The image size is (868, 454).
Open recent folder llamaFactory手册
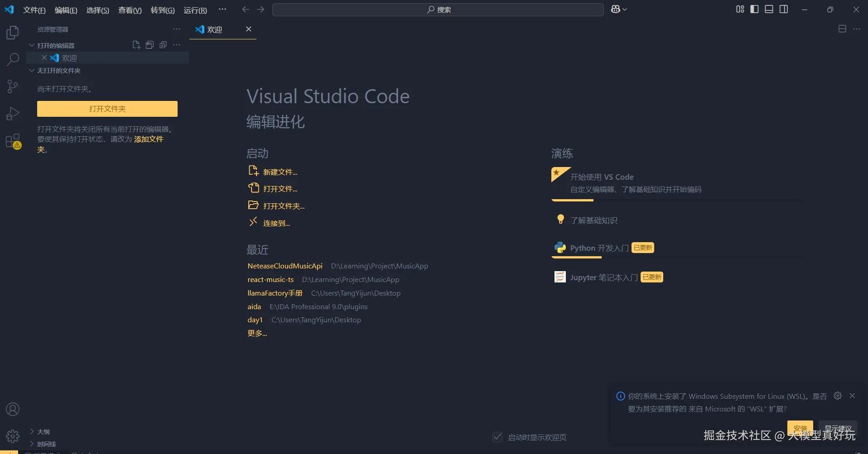point(275,293)
